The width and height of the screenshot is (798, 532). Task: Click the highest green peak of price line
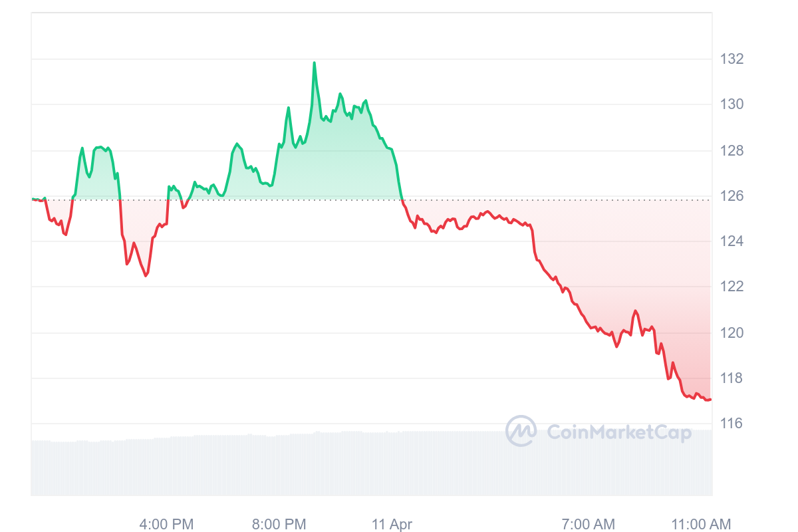314,63
